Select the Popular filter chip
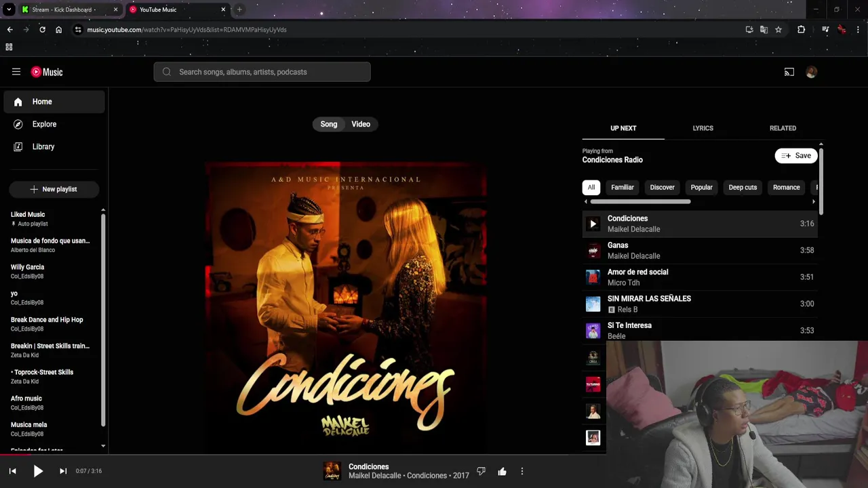Image resolution: width=868 pixels, height=488 pixels. (x=701, y=188)
